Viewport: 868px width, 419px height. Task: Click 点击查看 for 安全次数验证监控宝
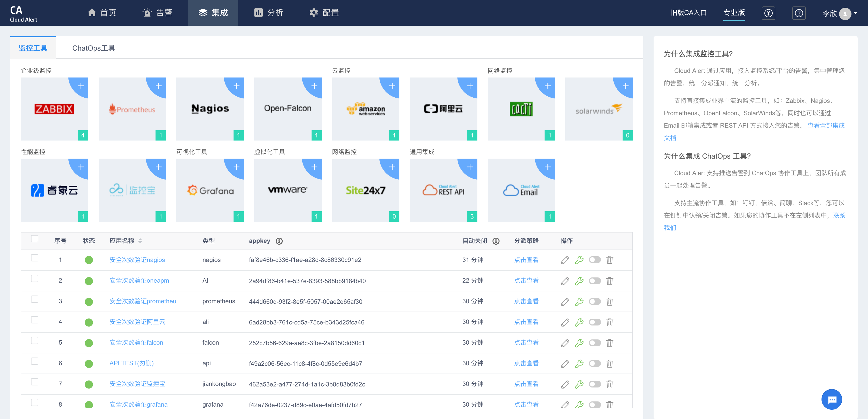[526, 384]
